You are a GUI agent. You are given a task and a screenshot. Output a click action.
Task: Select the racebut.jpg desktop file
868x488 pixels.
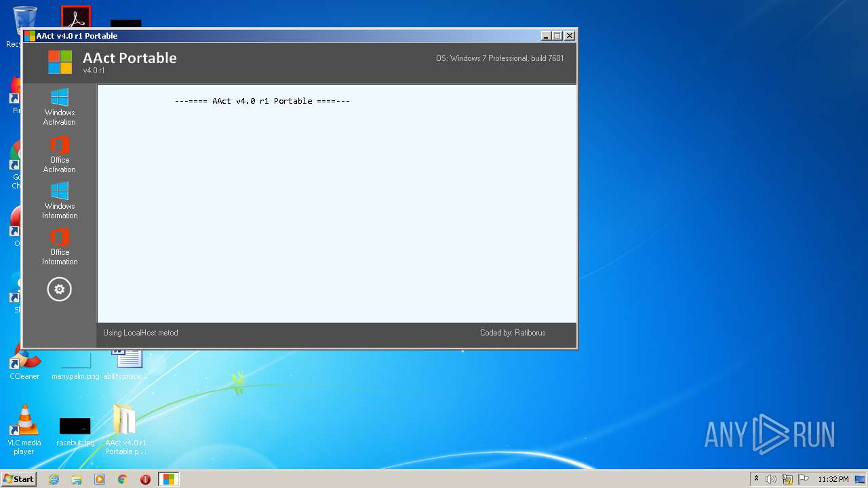point(75,432)
